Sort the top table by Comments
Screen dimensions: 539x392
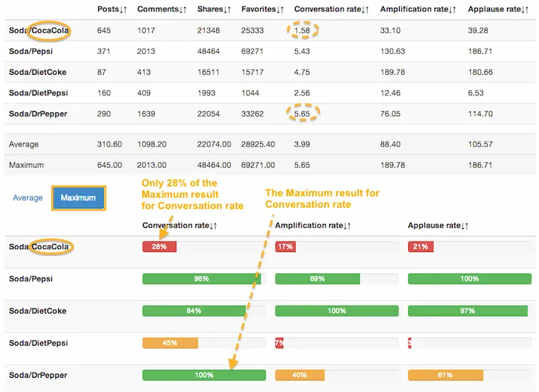click(161, 9)
